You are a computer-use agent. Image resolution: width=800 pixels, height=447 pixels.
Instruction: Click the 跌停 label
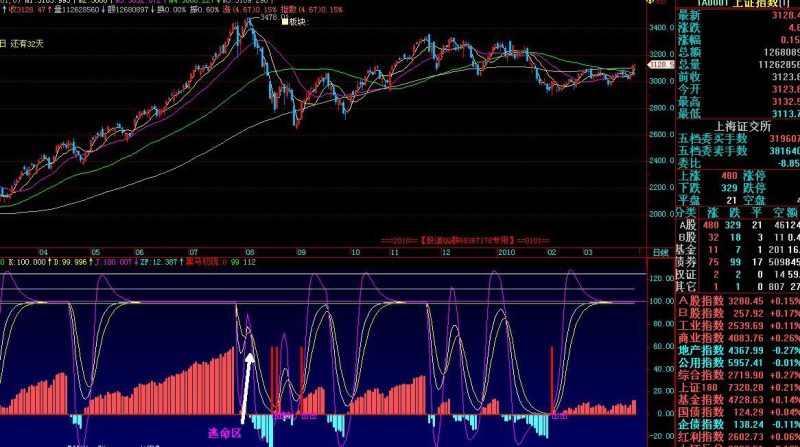tap(755, 188)
